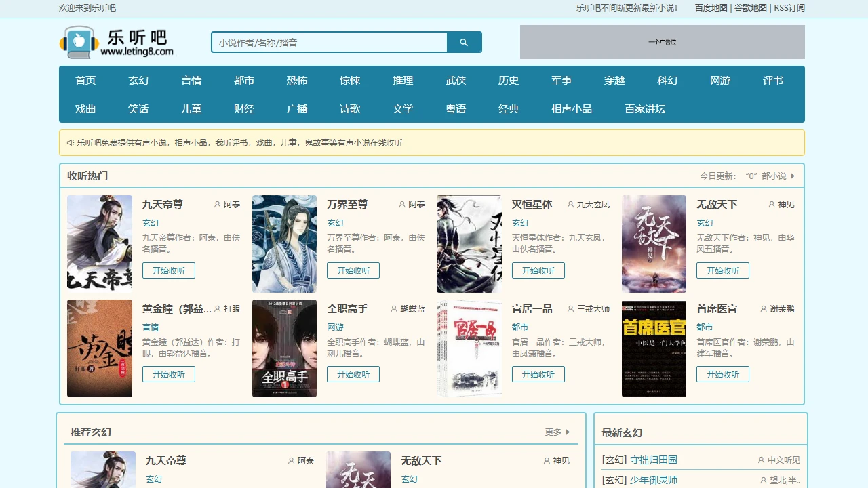Screen dimensions: 868x488
Task: Click 开始收听 for 官居一品
Action: (538, 374)
